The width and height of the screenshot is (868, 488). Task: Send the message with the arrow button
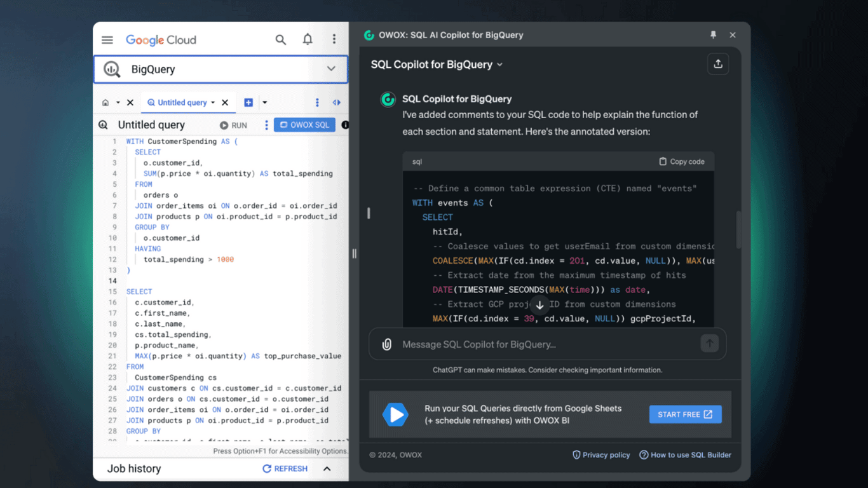[709, 344]
